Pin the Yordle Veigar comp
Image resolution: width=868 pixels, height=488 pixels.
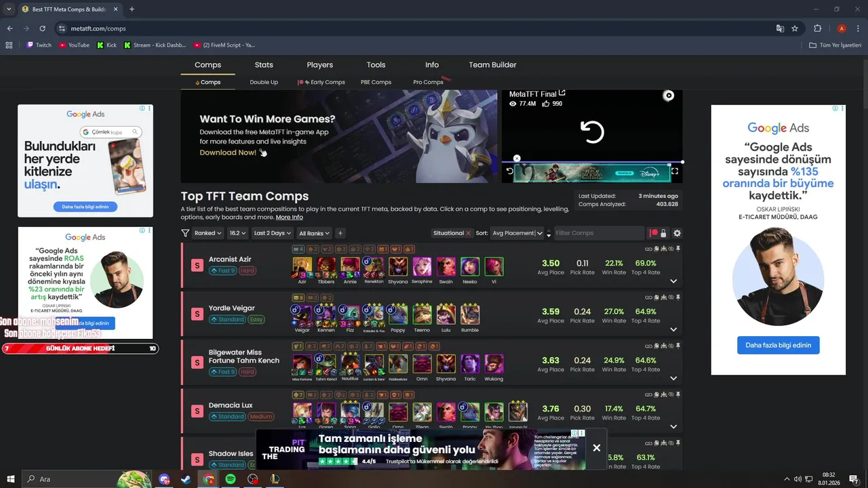(x=678, y=297)
